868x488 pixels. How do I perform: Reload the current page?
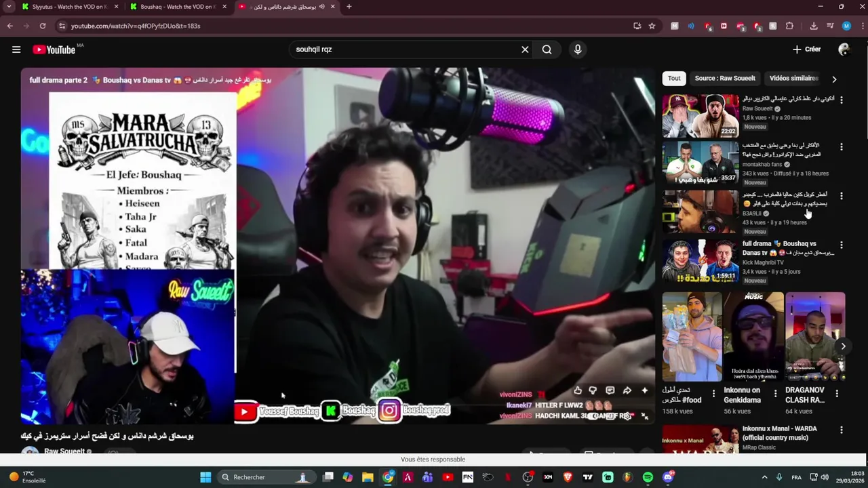pos(42,26)
